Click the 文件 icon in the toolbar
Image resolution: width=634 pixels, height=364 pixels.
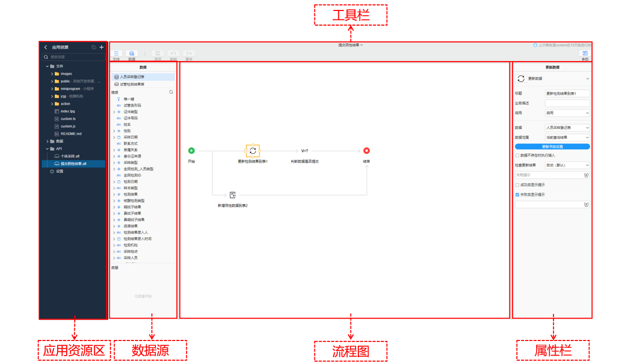tap(116, 54)
